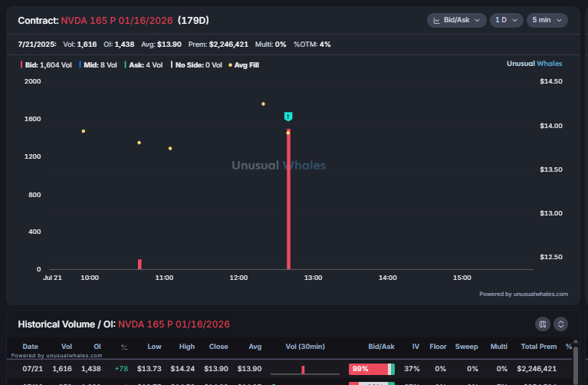The width and height of the screenshot is (588, 385).
Task: Click the Multi column header in table
Action: click(499, 347)
